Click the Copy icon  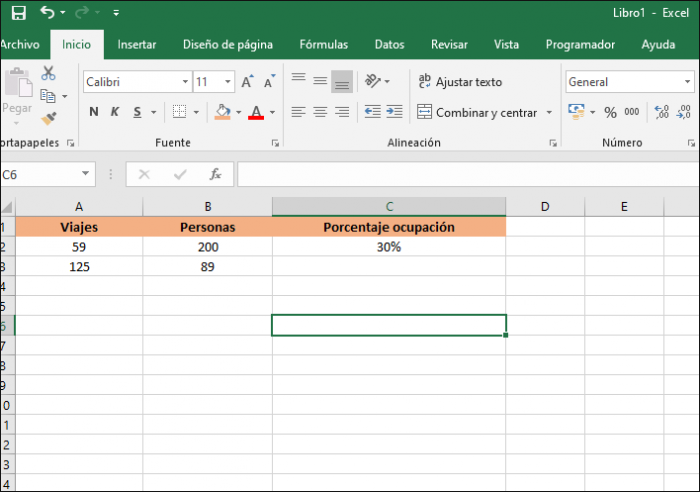(48, 96)
